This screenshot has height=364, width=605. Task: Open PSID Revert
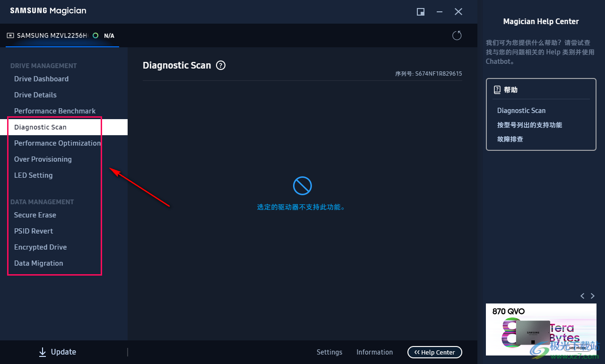[34, 231]
